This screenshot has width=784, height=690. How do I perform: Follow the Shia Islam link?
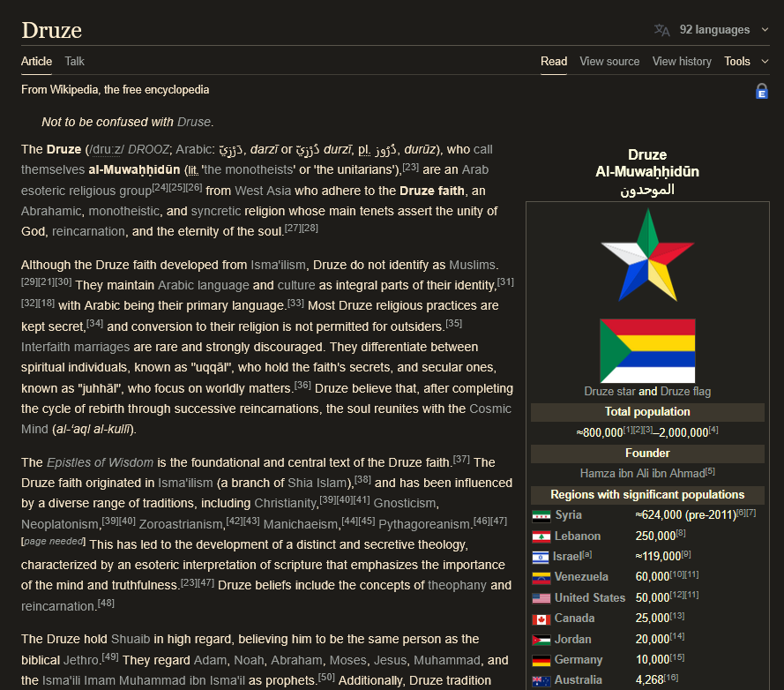point(318,484)
